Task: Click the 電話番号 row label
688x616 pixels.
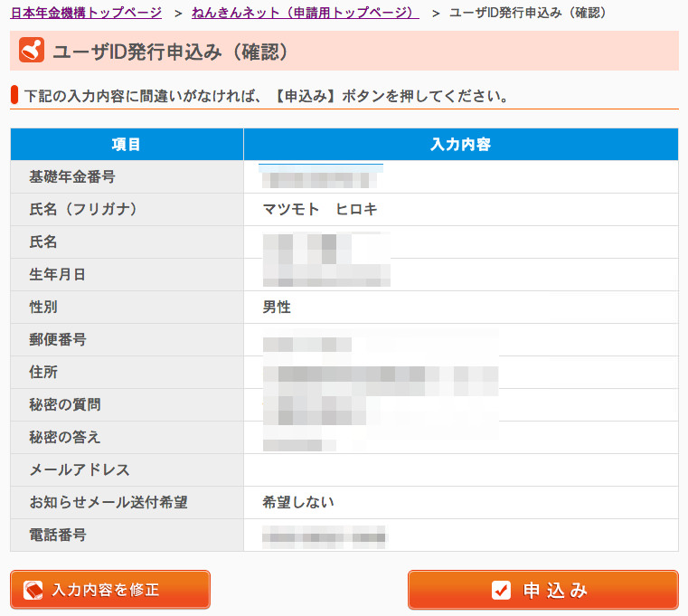Action: coord(58,535)
